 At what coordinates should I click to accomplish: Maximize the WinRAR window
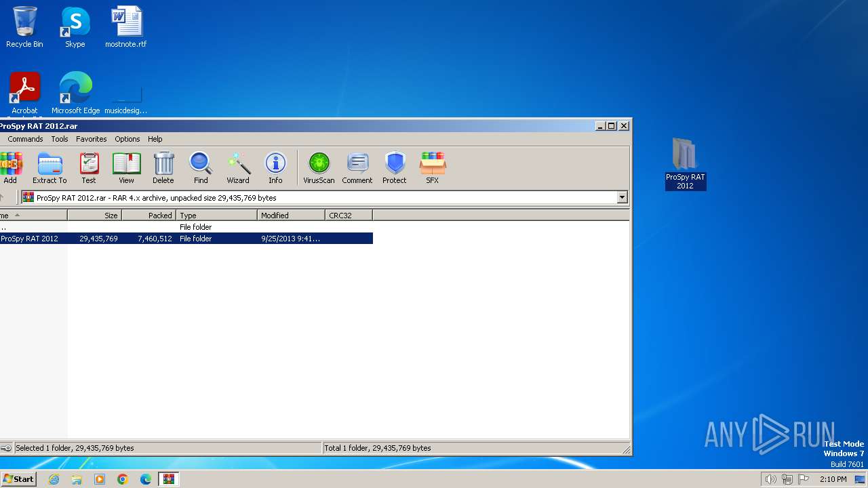612,125
